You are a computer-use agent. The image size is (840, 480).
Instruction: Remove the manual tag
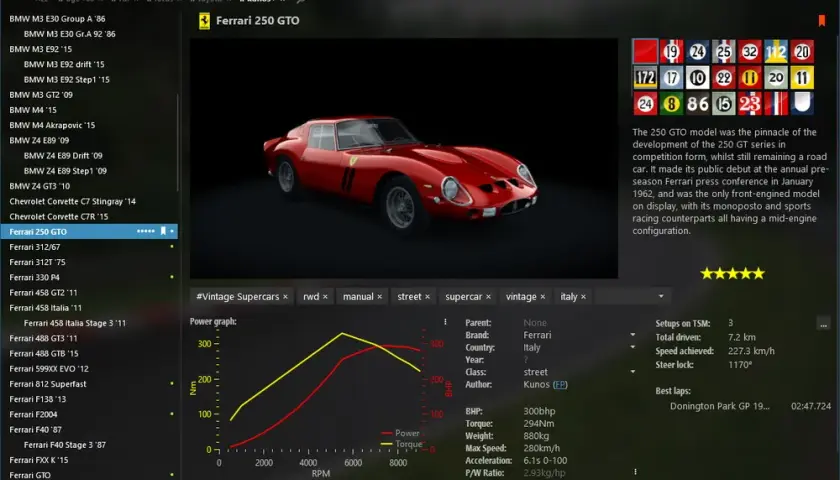pyautogui.click(x=379, y=297)
